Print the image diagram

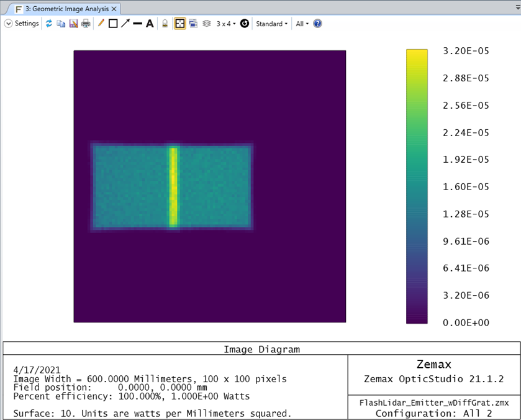tap(86, 24)
